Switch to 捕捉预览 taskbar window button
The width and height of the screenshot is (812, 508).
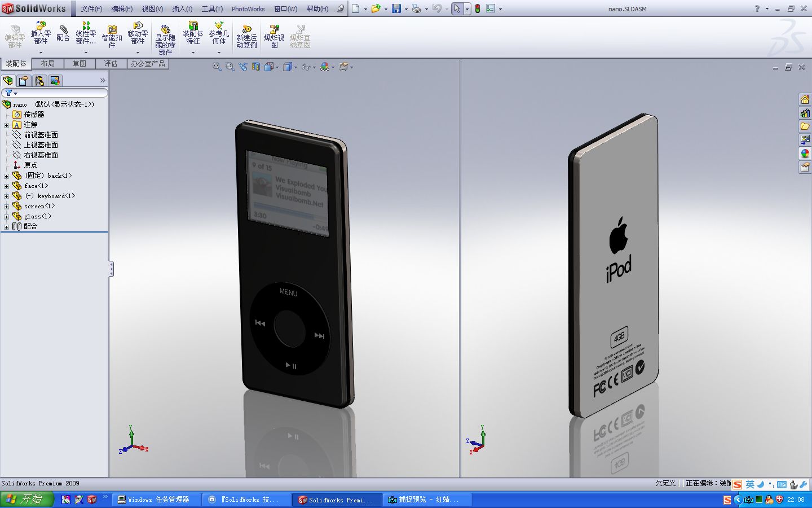[427, 500]
